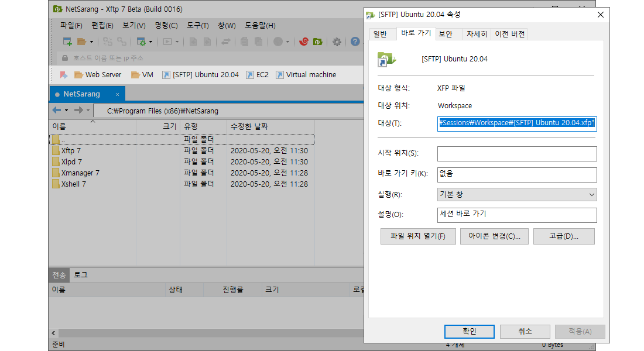Open help with the blue question icon
644x351 pixels.
tap(355, 42)
